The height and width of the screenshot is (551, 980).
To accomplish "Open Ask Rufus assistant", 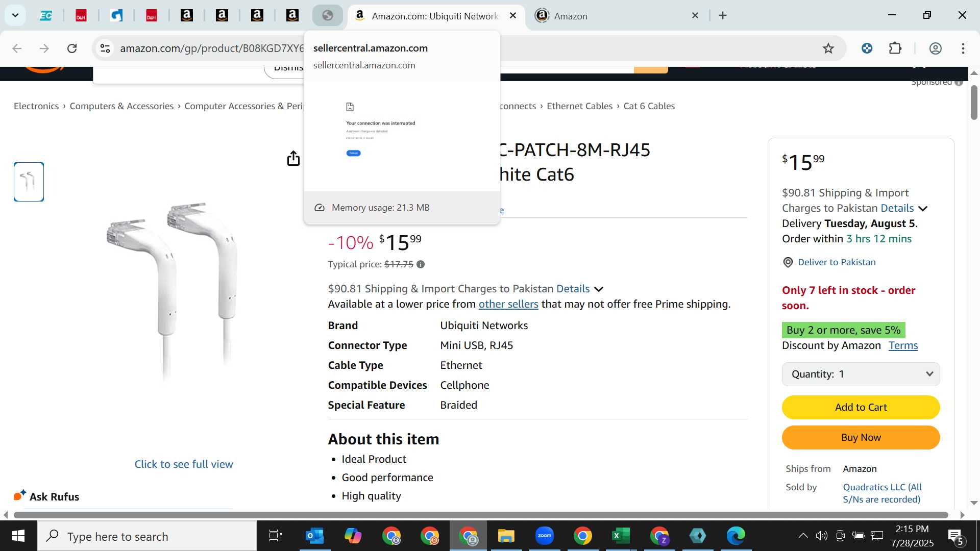I will click(x=46, y=496).
